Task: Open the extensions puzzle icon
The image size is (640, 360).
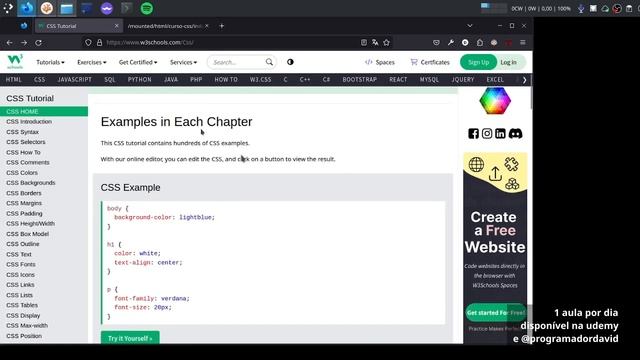Action: coord(480,42)
